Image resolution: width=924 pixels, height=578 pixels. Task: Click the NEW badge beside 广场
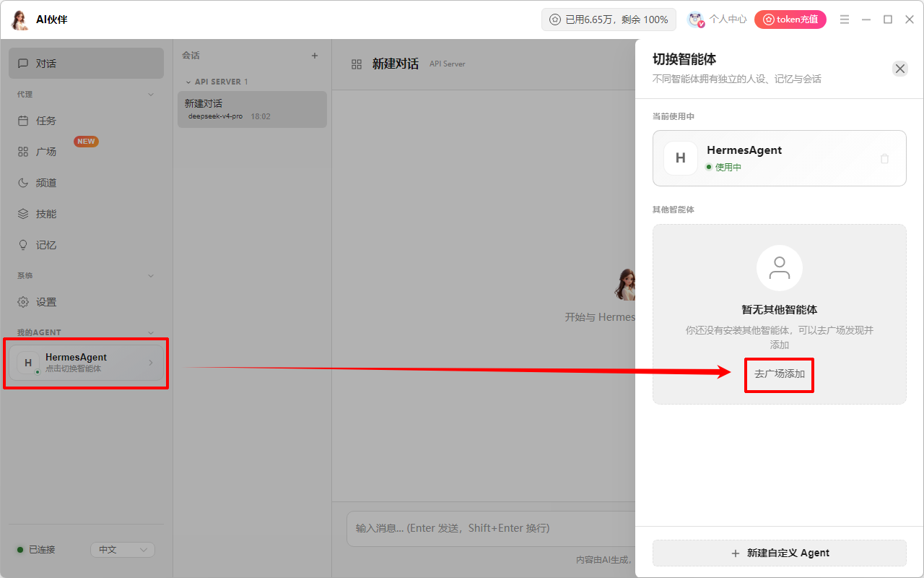point(87,142)
